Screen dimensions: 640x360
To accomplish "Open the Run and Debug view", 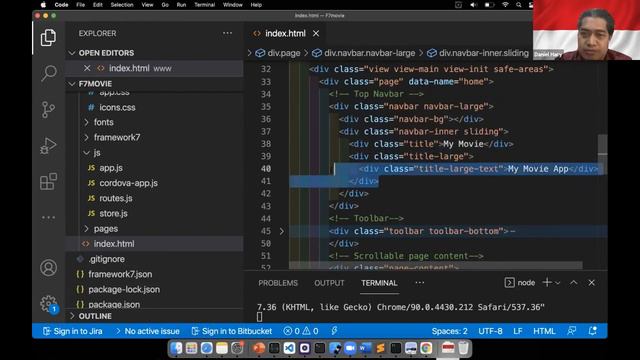I will [x=48, y=146].
